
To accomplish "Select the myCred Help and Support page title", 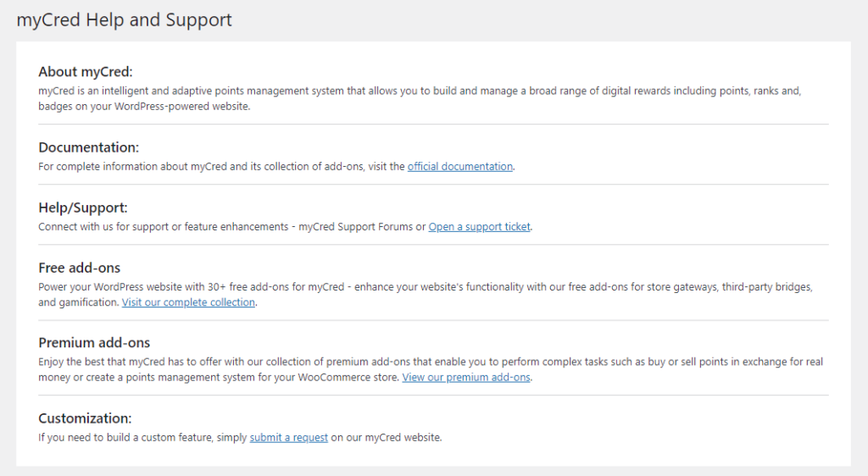I will point(124,19).
